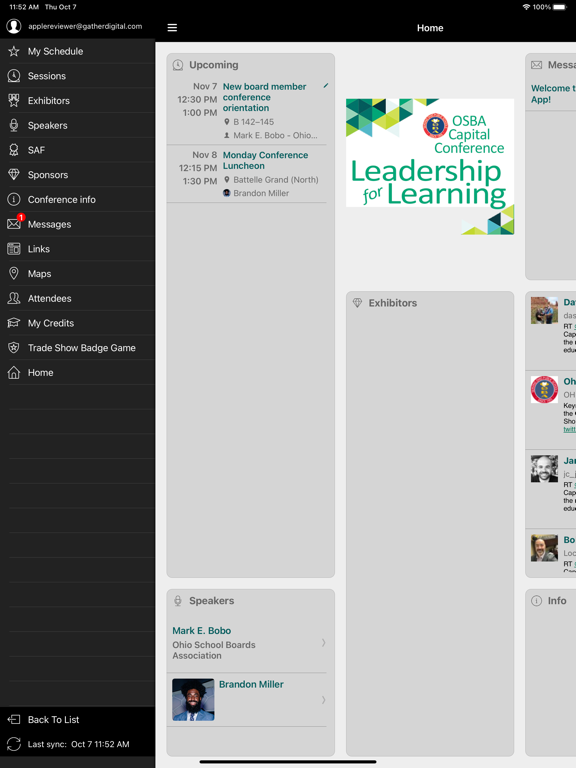Image resolution: width=576 pixels, height=768 pixels.
Task: Tap Last sync status text
Action: point(78,744)
